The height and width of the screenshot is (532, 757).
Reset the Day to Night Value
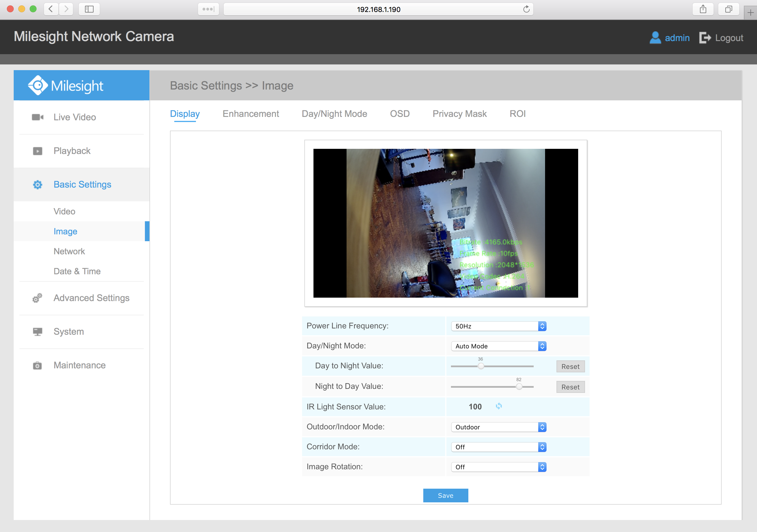click(570, 366)
